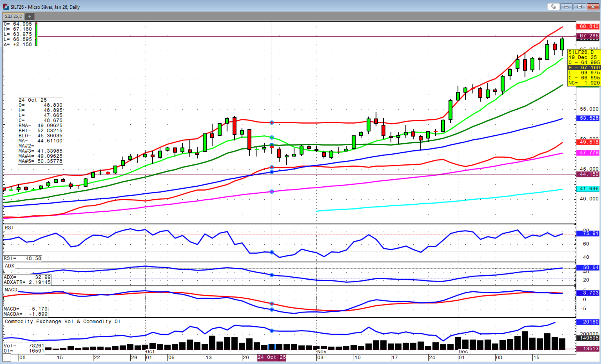601x364 pixels.
Task: Select the SILF26,D chart tab
Action: (14, 16)
